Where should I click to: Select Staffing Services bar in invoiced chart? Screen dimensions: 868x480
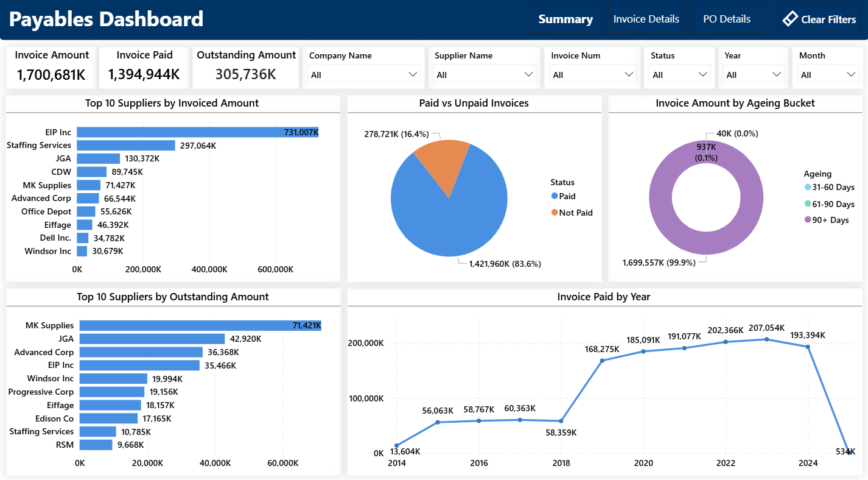pos(126,145)
